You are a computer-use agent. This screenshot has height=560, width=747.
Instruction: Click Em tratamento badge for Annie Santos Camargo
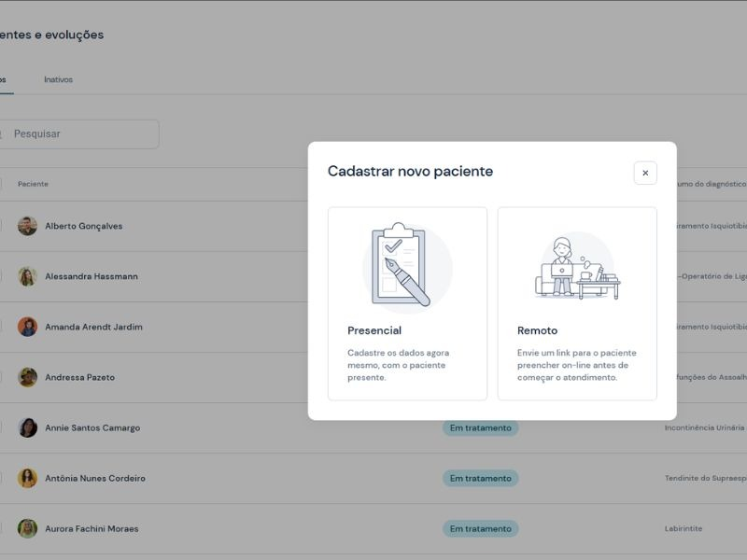coord(480,427)
